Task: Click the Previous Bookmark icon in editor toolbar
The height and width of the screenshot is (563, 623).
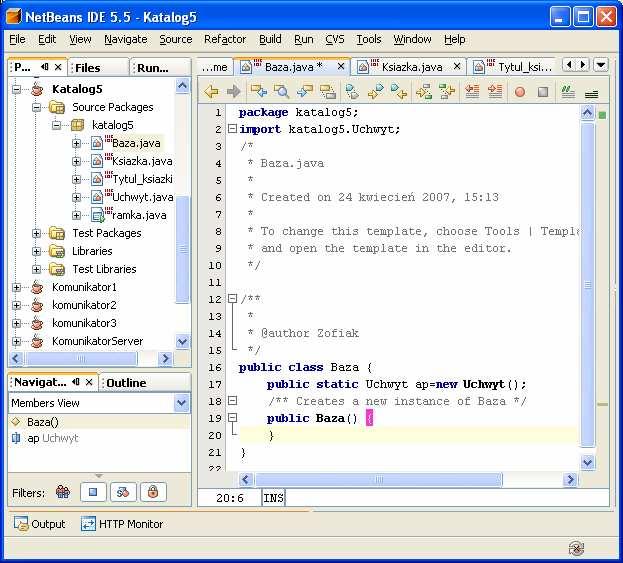Action: (x=399, y=91)
